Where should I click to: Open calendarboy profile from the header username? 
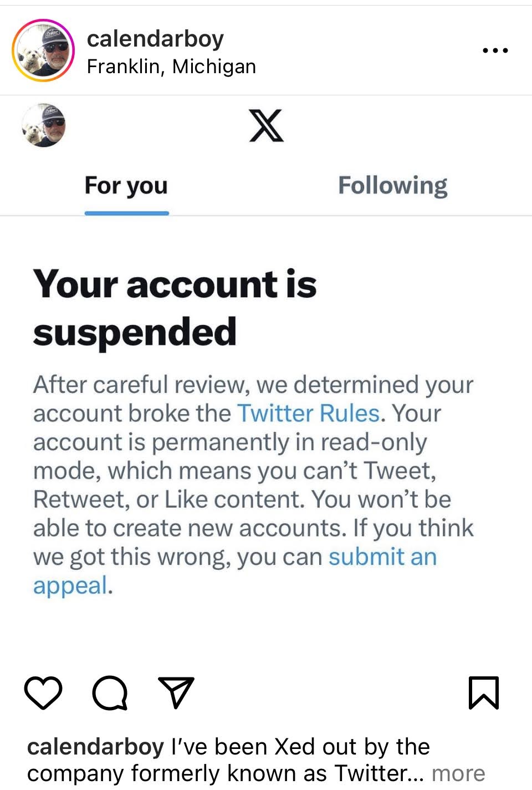click(155, 39)
